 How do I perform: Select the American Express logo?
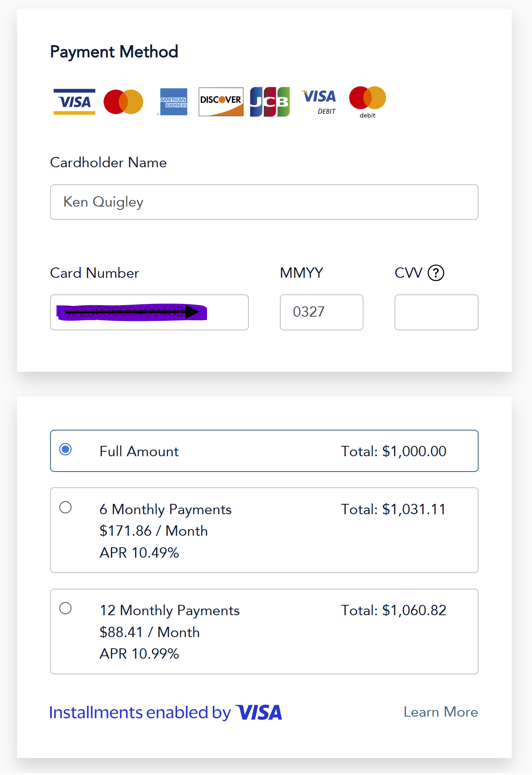coord(174,102)
